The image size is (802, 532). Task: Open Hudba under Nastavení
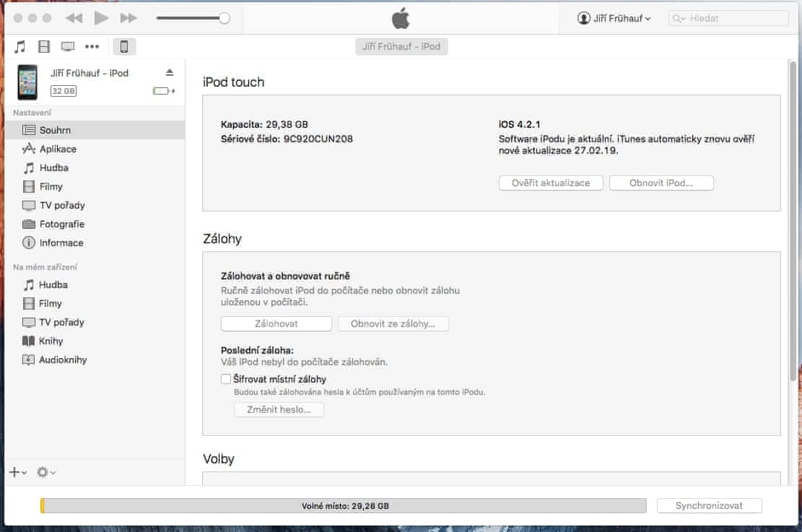(x=95, y=167)
